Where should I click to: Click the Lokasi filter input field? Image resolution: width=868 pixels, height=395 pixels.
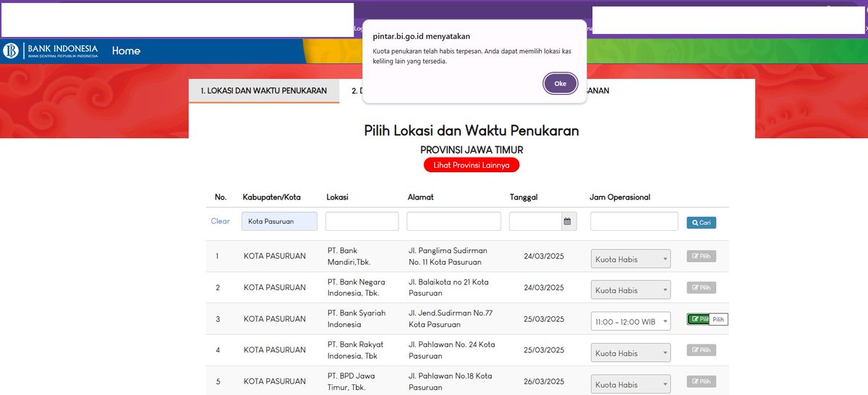(x=362, y=221)
